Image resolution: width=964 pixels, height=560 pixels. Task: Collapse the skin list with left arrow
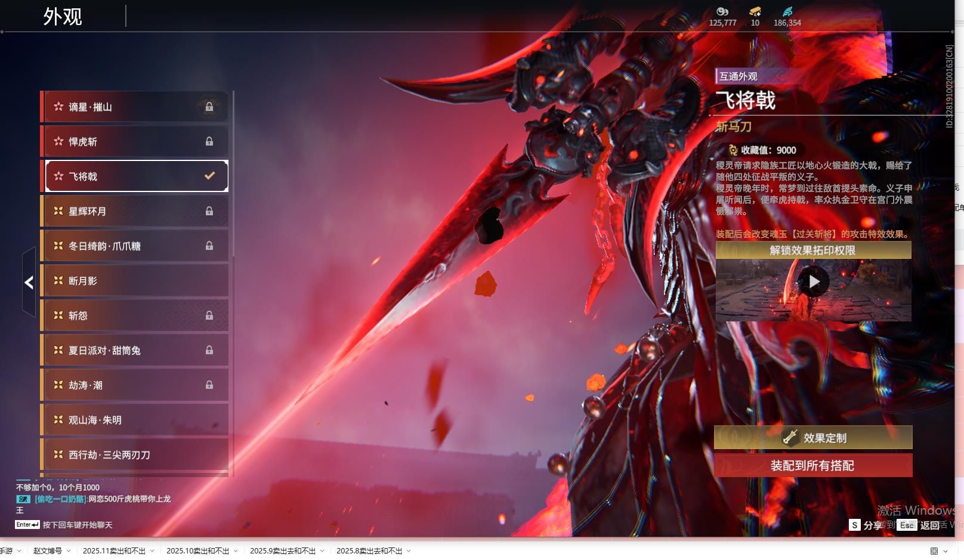pyautogui.click(x=29, y=282)
